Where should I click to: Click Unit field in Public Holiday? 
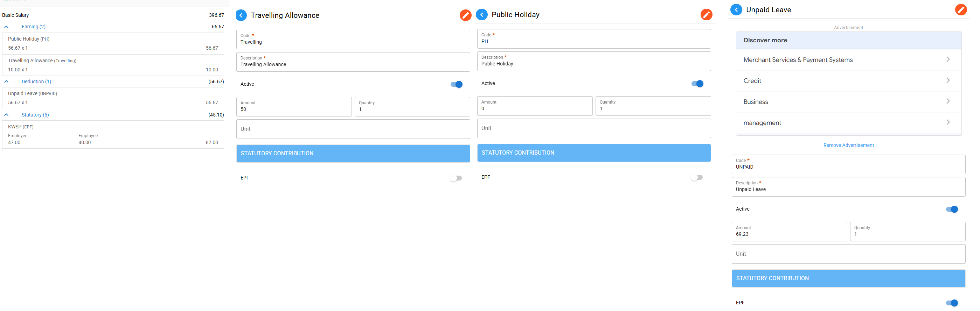point(594,128)
